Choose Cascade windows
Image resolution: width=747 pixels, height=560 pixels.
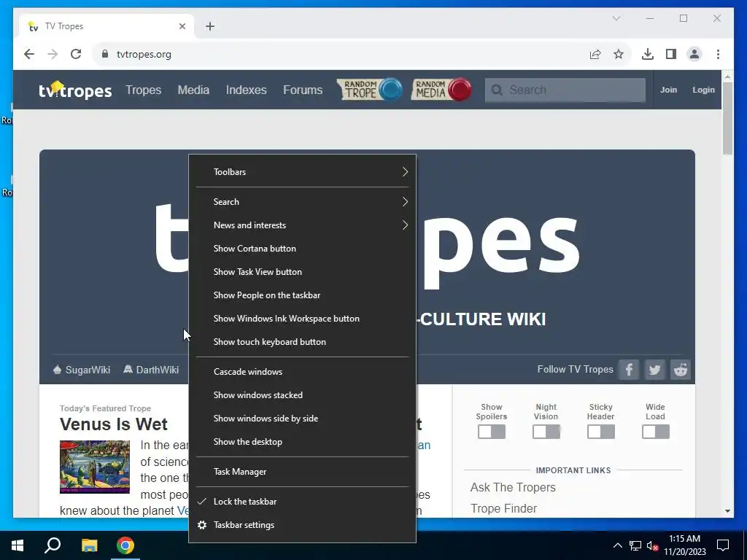303,372
